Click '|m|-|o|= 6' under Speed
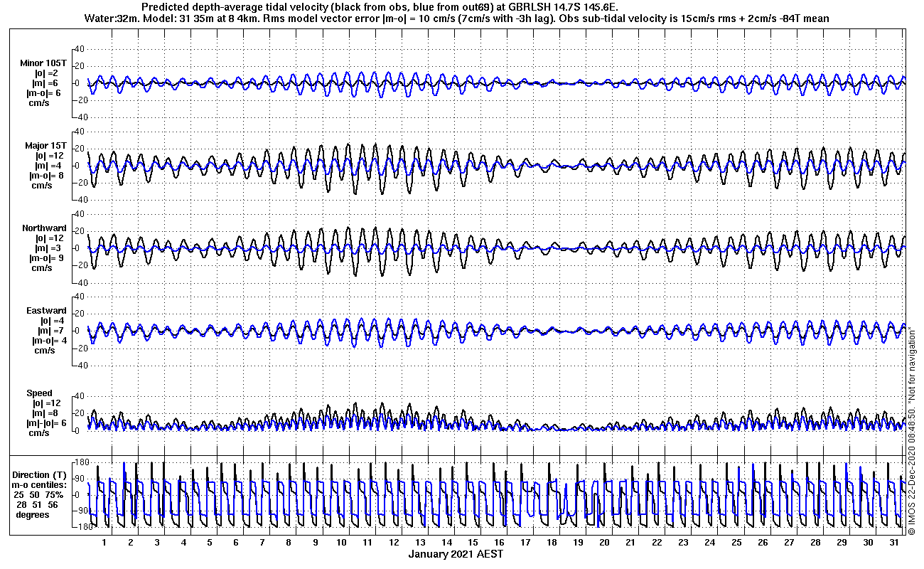This screenshot has height=569, width=924. point(47,423)
